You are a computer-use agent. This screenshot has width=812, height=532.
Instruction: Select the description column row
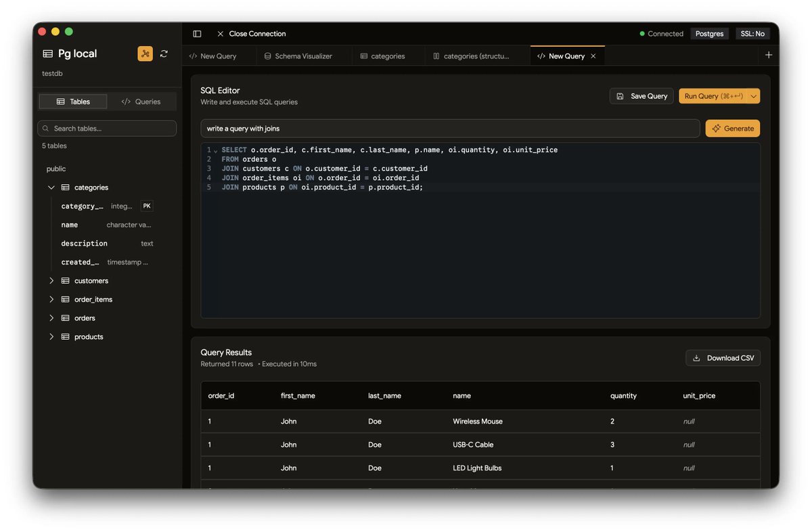coord(107,243)
